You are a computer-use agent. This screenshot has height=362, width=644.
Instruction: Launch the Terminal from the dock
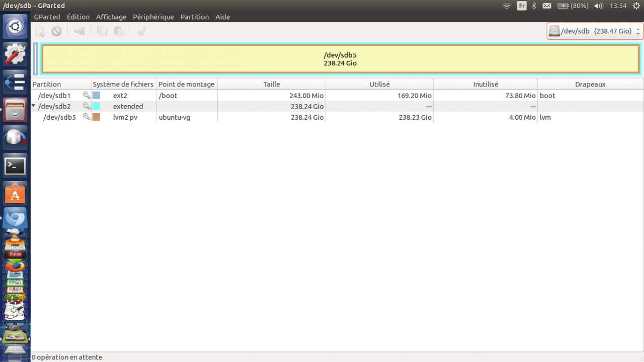pyautogui.click(x=15, y=165)
